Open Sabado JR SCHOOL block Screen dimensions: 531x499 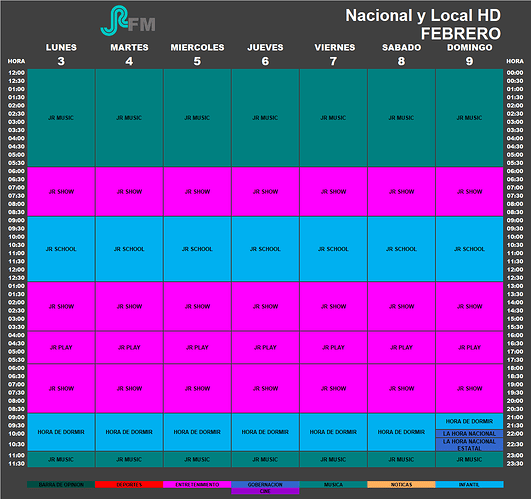(401, 249)
